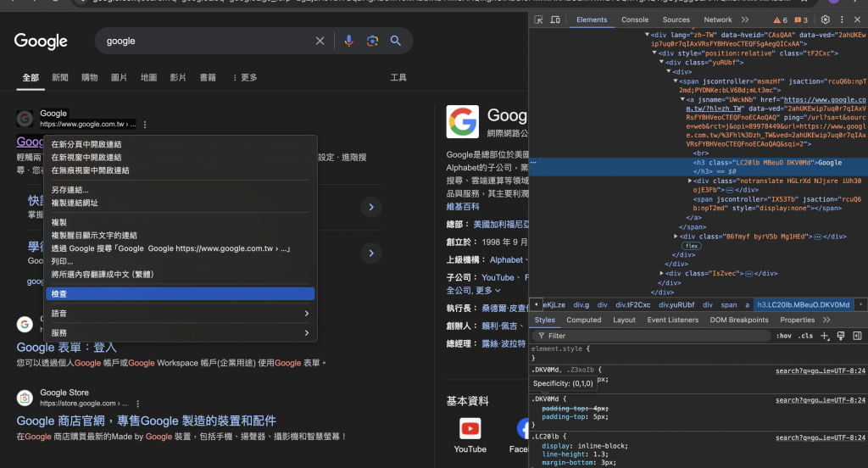
Task: Toggle rendering emulations paintbrush icon
Action: [x=841, y=336]
